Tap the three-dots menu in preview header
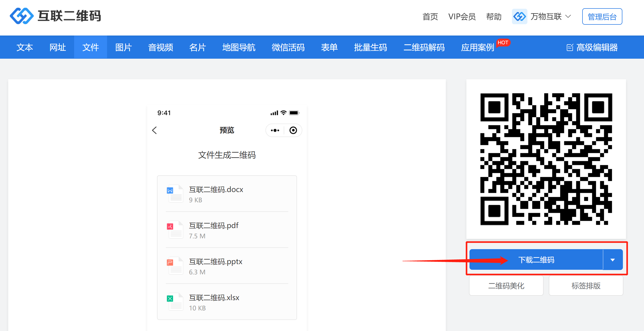Screen dimensions: 644x331 point(275,130)
